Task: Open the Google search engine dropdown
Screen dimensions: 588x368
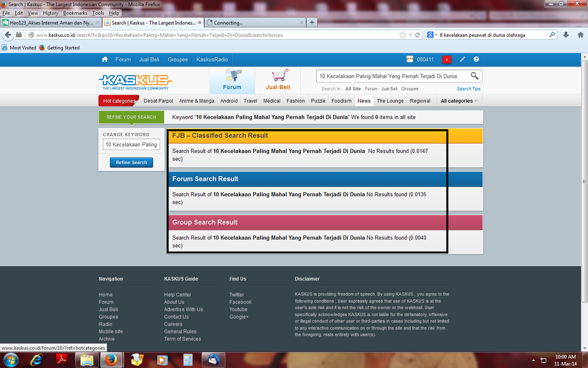Action: 431,35
